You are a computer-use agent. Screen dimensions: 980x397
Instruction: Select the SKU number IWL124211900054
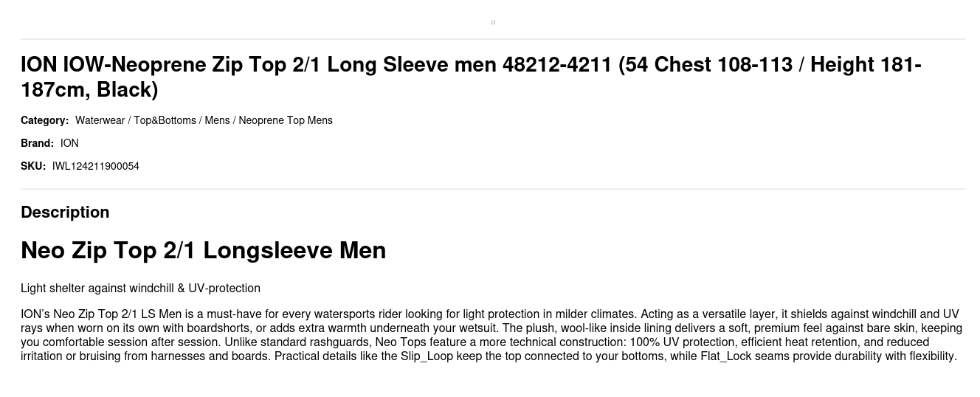coord(96,166)
